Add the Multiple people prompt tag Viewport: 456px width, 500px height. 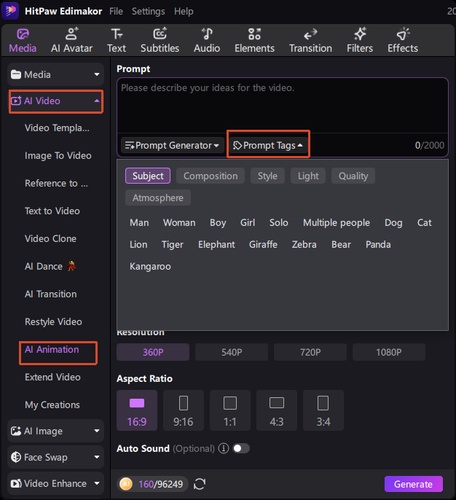click(x=336, y=222)
